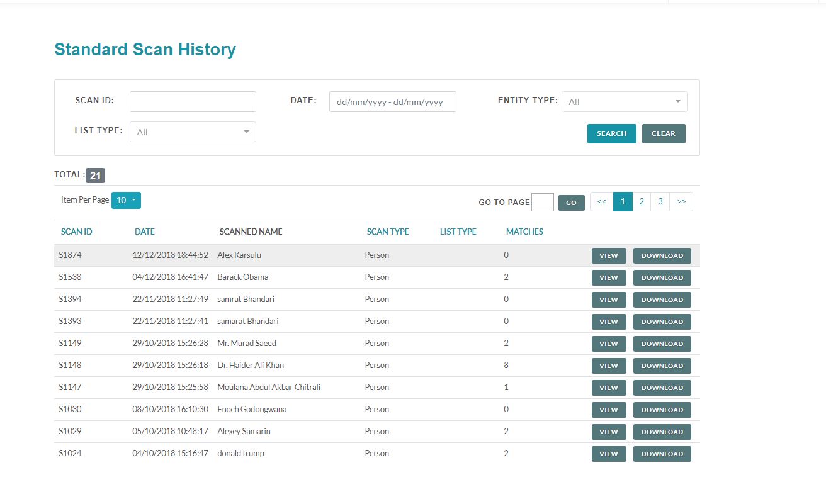Click the name Alex Karsulu

239,255
